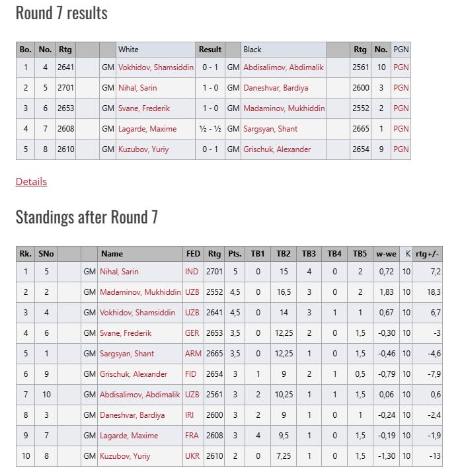This screenshot has height=476, width=464.
Task: Click Sargsyan, Shant in Round 7 results
Action: point(270,129)
